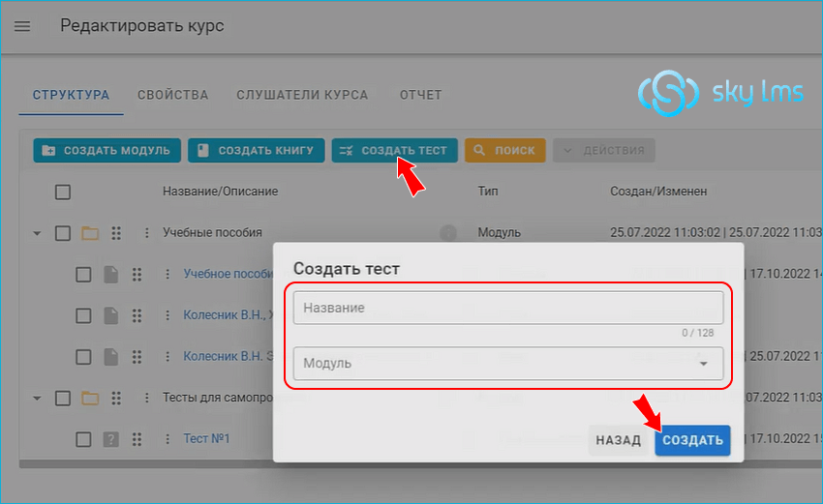
Task: Click the blue Создать button
Action: tap(692, 440)
